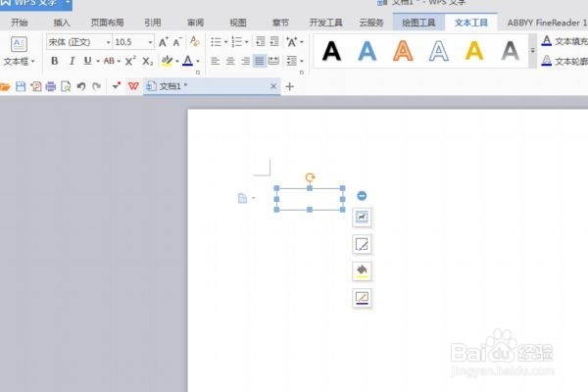Toggle strikethrough AB formatting
The width and height of the screenshot is (588, 392).
click(109, 61)
